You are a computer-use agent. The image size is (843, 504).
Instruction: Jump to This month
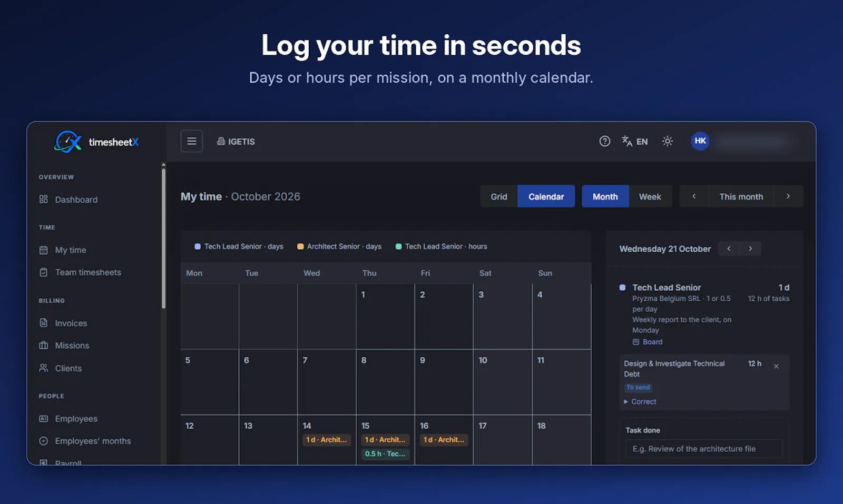point(741,196)
